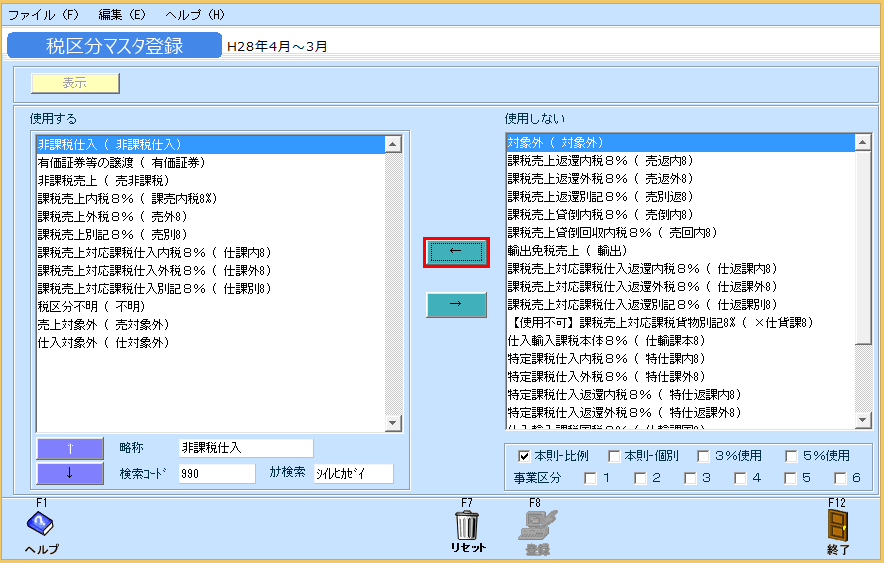
Task: Open the ファイル(F) menu
Action: [x=43, y=15]
